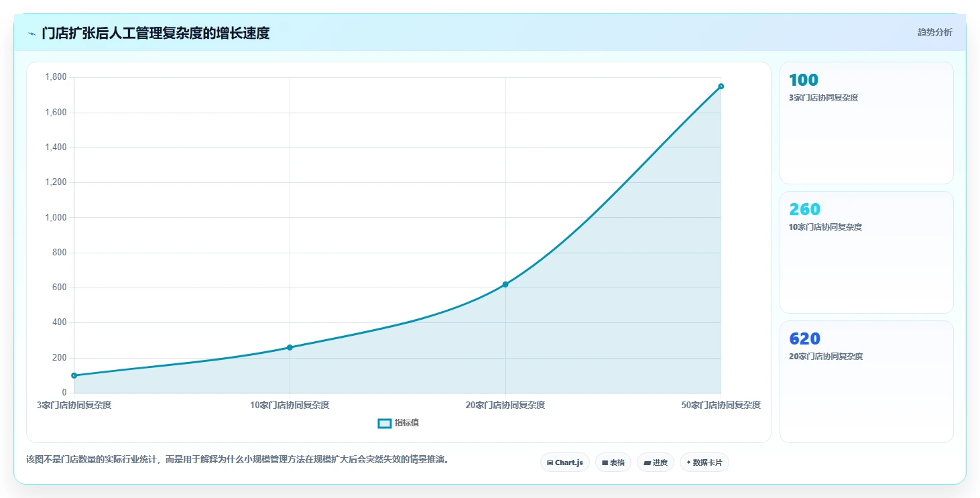The width and height of the screenshot is (980, 498).
Task: Open the 260 value stat card
Action: click(867, 252)
